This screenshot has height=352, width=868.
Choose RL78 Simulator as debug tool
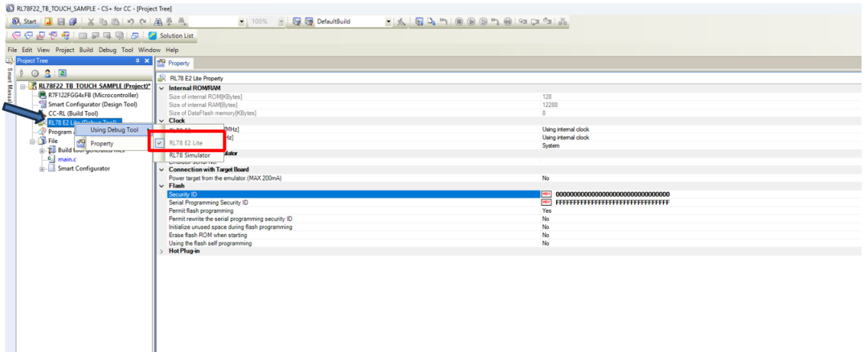tap(189, 155)
